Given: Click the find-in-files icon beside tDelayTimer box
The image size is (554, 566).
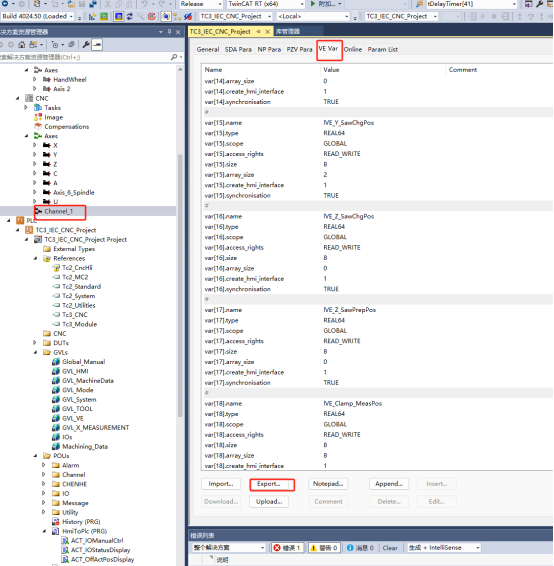Looking at the screenshot, I should (419, 4).
